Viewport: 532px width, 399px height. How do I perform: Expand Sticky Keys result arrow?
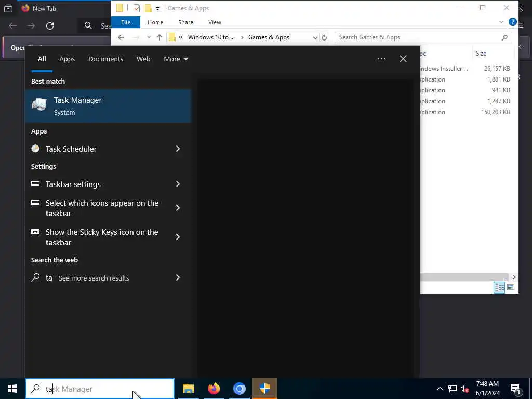point(178,237)
